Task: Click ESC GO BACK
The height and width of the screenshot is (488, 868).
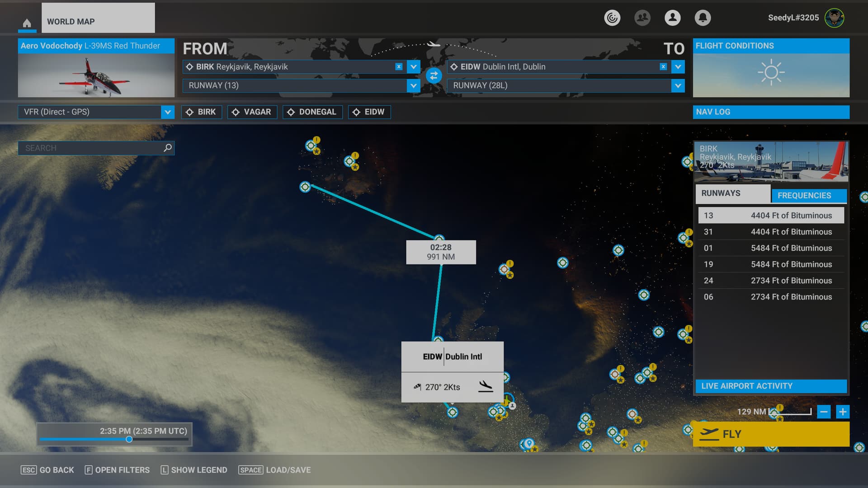Action: (47, 470)
